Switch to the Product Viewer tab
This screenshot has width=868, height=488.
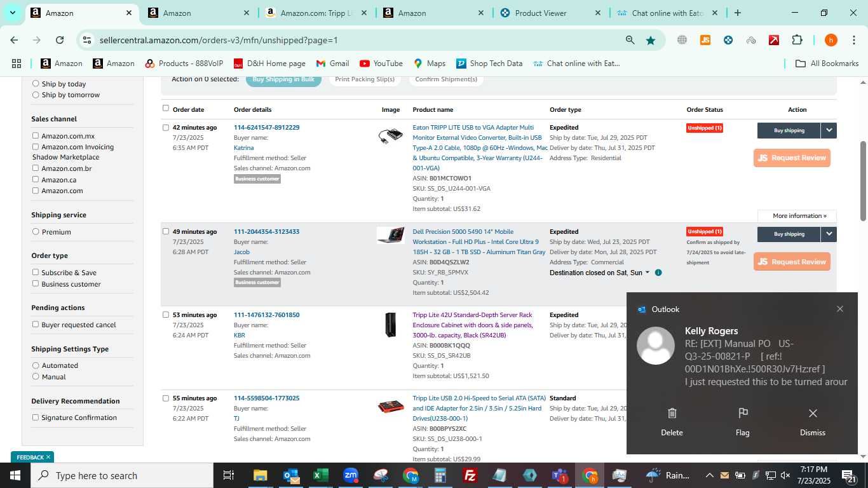point(550,13)
